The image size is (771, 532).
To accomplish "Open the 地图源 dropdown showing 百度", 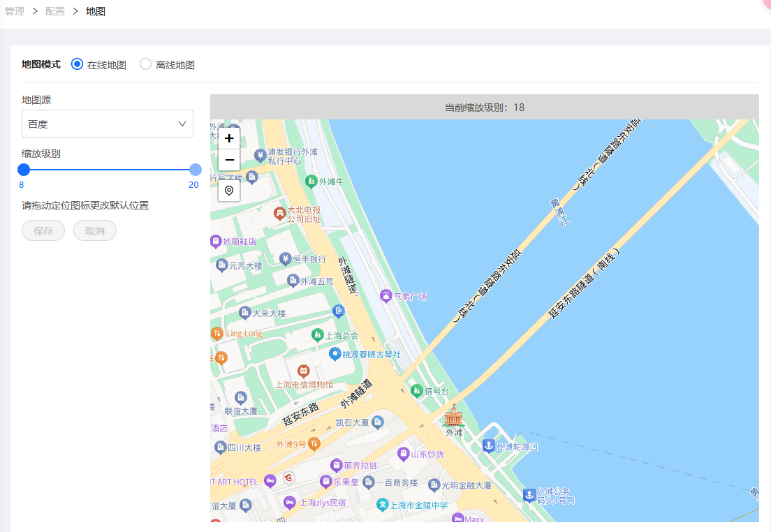I will (x=107, y=124).
